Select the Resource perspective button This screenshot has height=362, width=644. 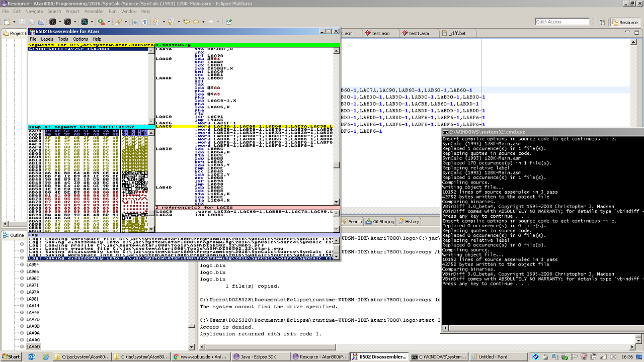tap(624, 22)
